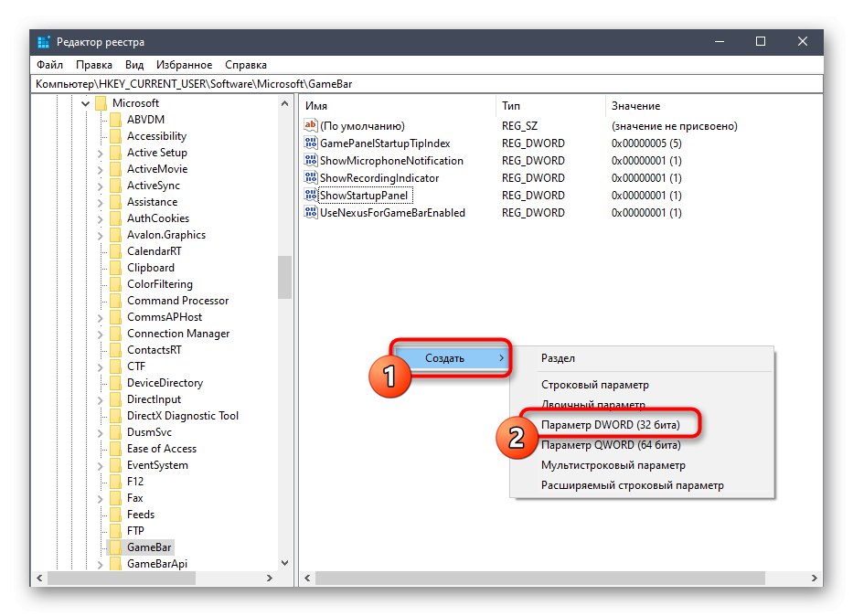Viewport: 853px width, 616px height.
Task: Click the ShowRecordingIndicator DWORD icon
Action: click(311, 178)
